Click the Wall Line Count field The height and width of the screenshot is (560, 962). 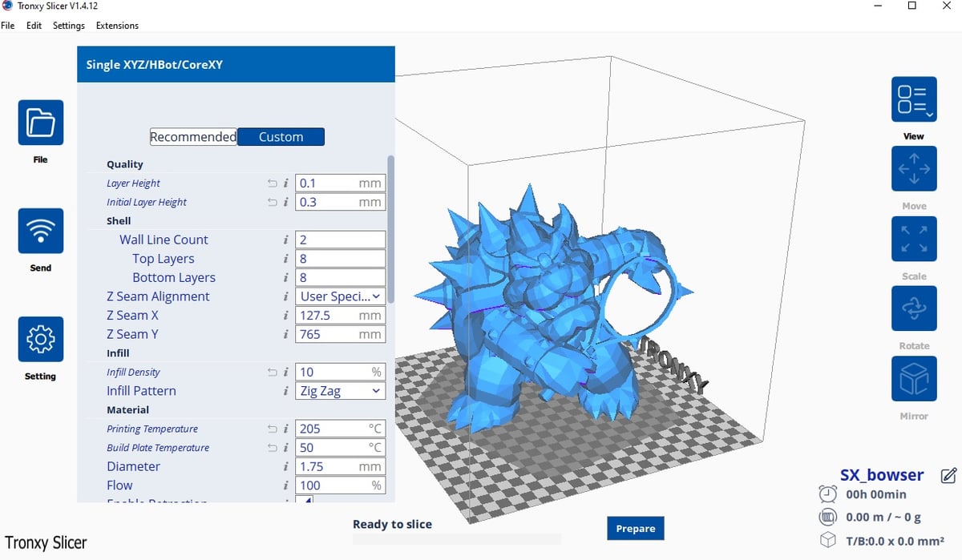341,240
